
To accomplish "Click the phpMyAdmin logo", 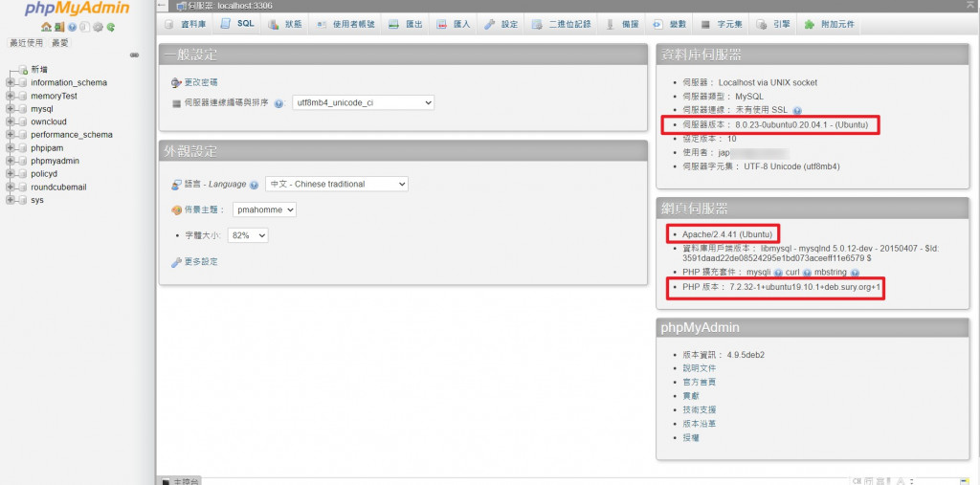I will (x=78, y=9).
